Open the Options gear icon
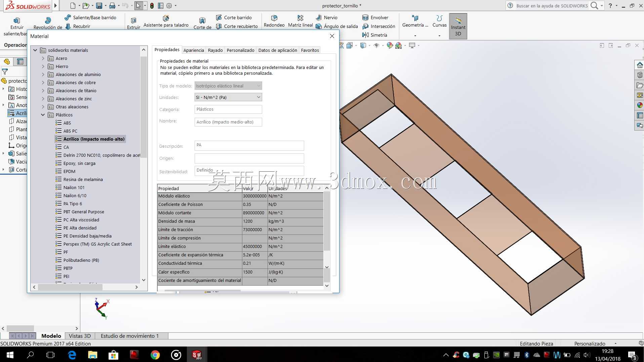 pyautogui.click(x=169, y=6)
